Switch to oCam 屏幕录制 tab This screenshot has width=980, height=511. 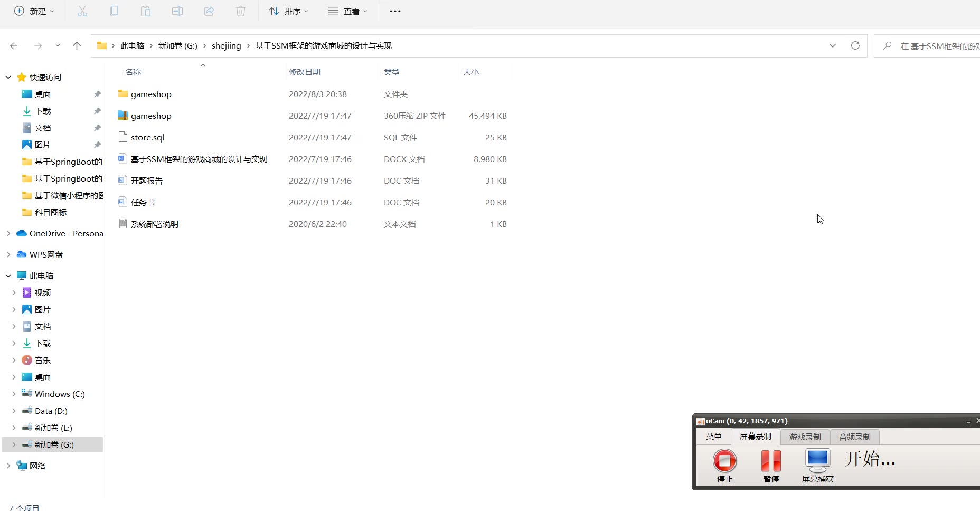[756, 436]
